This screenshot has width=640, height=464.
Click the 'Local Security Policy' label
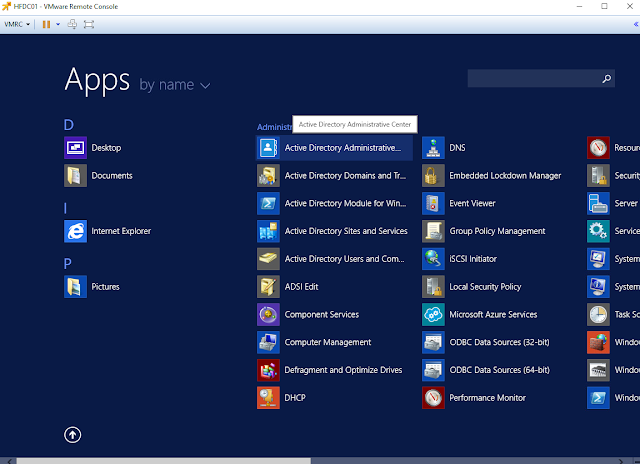tap(485, 286)
